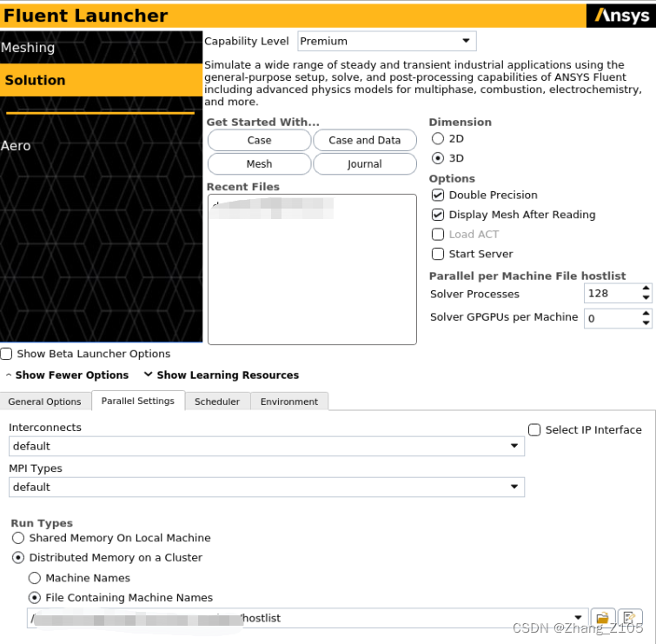656x644 pixels.
Task: Enable Start Server checkbox
Action: coord(438,254)
